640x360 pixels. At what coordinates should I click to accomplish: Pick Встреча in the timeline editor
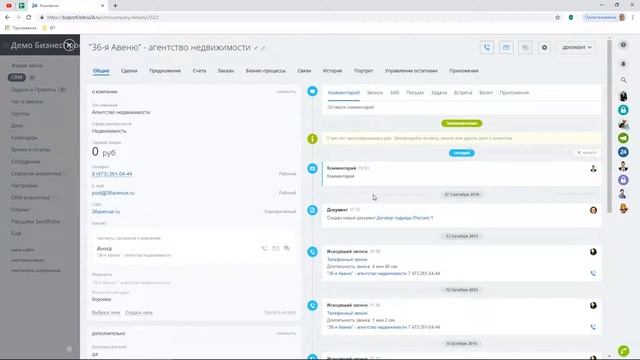pyautogui.click(x=463, y=93)
